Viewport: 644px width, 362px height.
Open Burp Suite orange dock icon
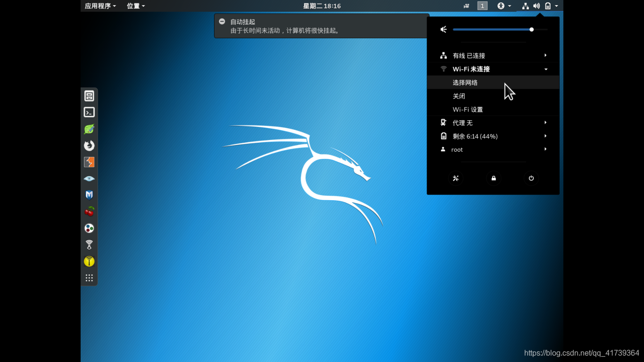[x=89, y=162]
